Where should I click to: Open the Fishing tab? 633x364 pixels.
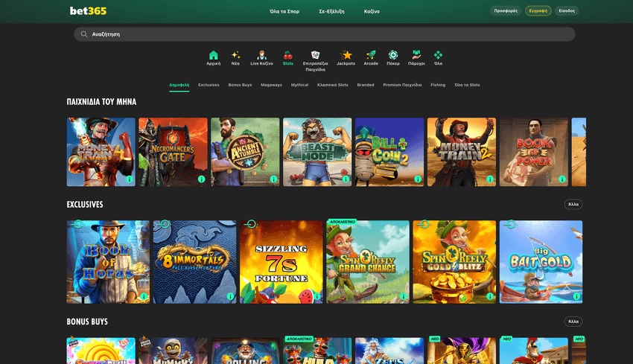[x=438, y=85]
